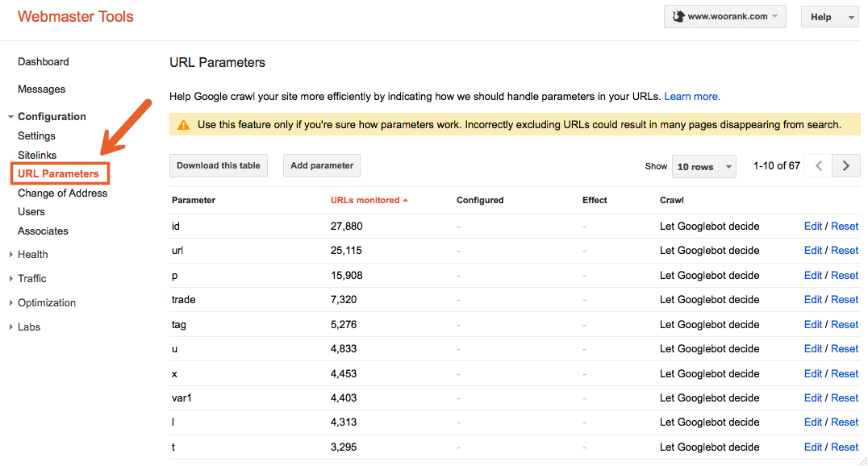Open the 10 rows dropdown
Viewport: 868px width, 466px height.
(704, 167)
